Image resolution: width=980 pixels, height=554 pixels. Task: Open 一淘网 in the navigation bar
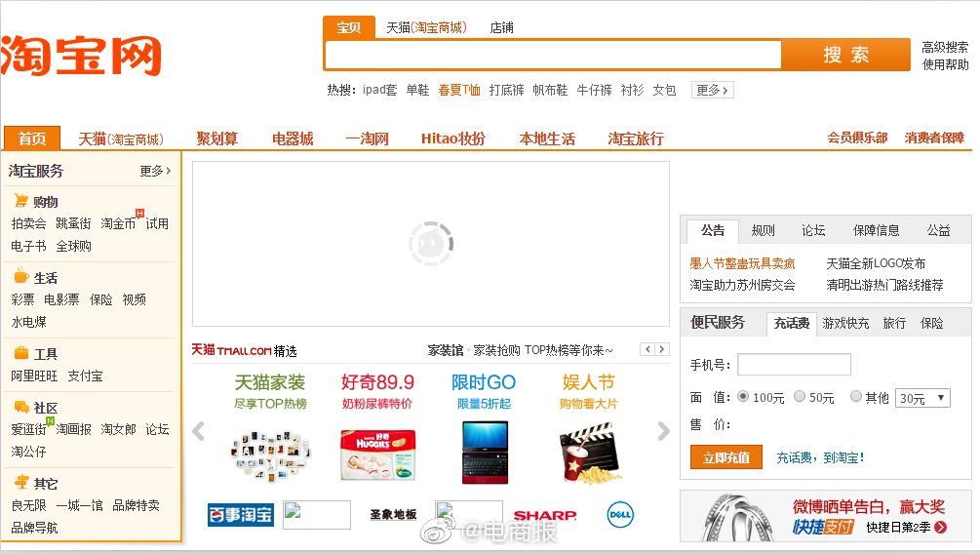(368, 138)
